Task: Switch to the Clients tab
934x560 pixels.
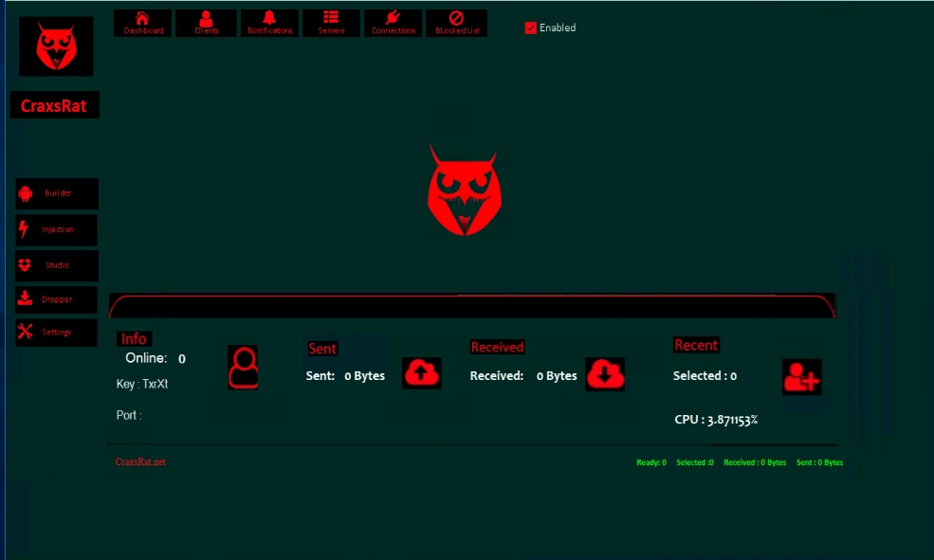Action: click(206, 23)
